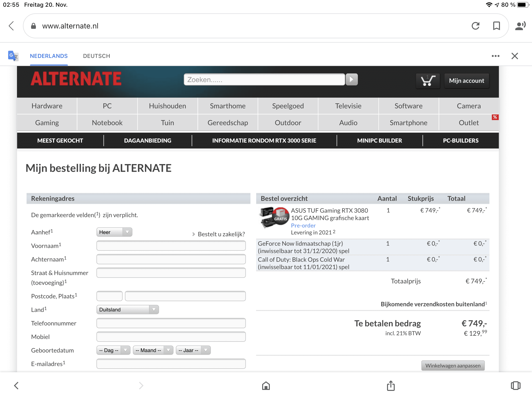
Task: Submit search with the arrow button
Action: point(351,79)
